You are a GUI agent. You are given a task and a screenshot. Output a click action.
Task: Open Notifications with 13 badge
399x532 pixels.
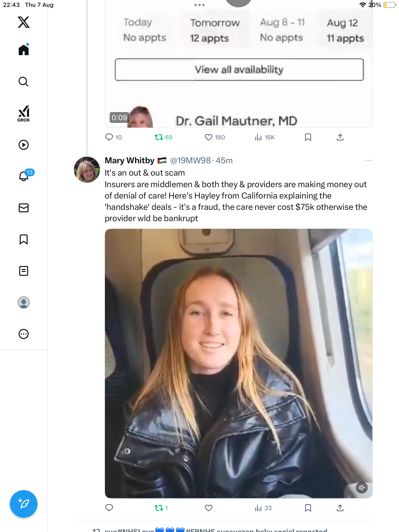(x=24, y=176)
